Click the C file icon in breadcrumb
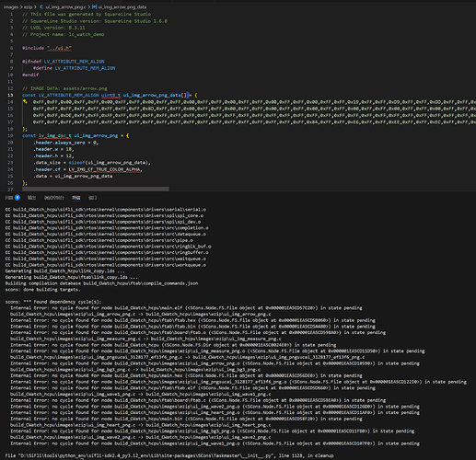The image size is (476, 460). coord(41,6)
